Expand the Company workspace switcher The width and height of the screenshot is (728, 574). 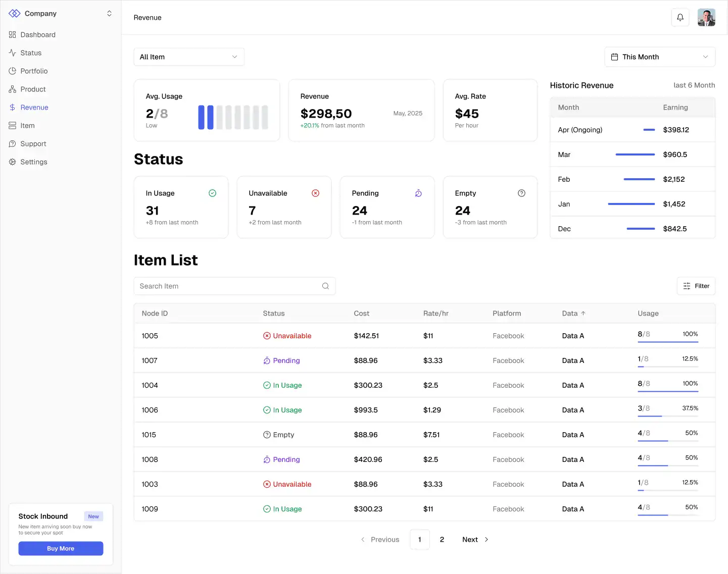coord(109,14)
